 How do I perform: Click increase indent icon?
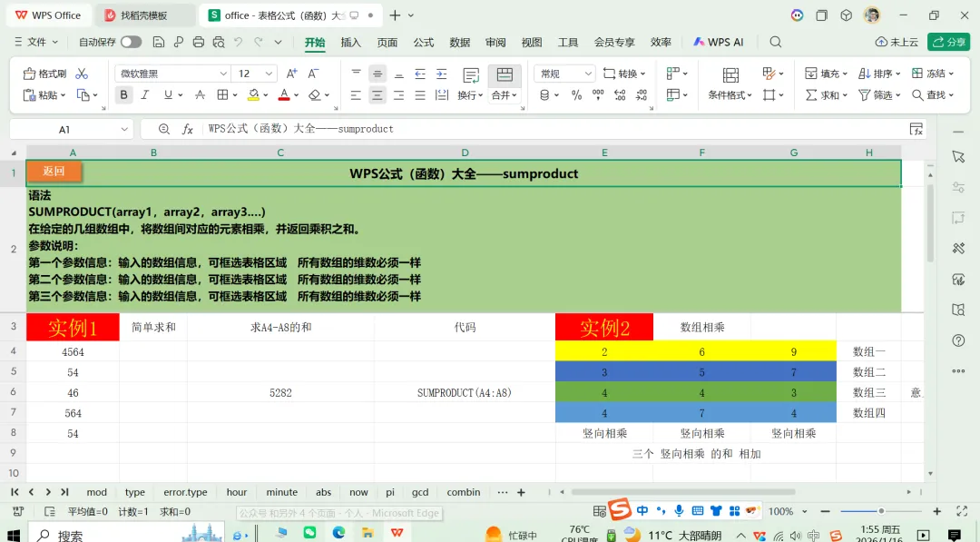click(x=441, y=74)
